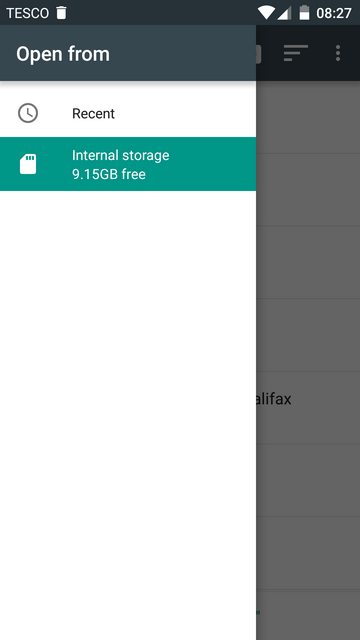Tap the 9.15GB free text

(x=109, y=174)
